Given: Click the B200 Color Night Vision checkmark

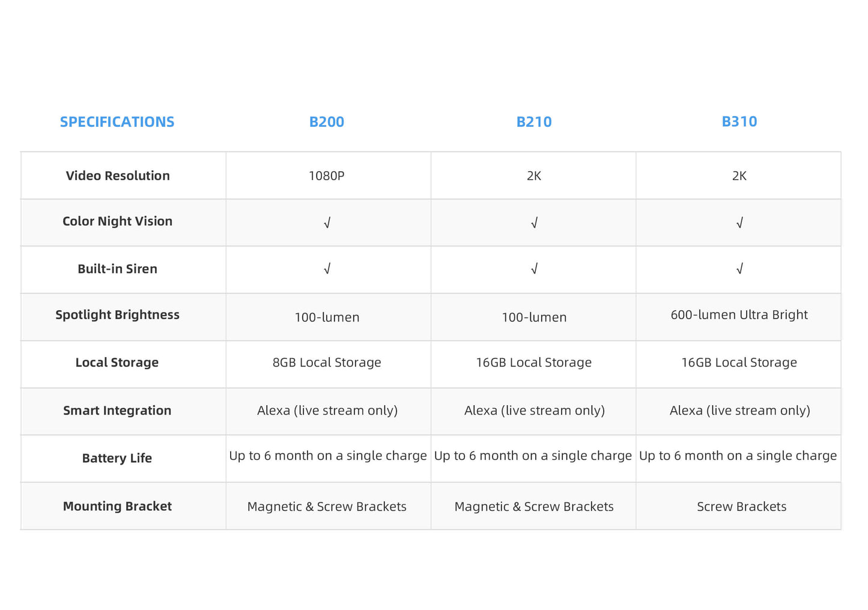Looking at the screenshot, I should coord(327,223).
